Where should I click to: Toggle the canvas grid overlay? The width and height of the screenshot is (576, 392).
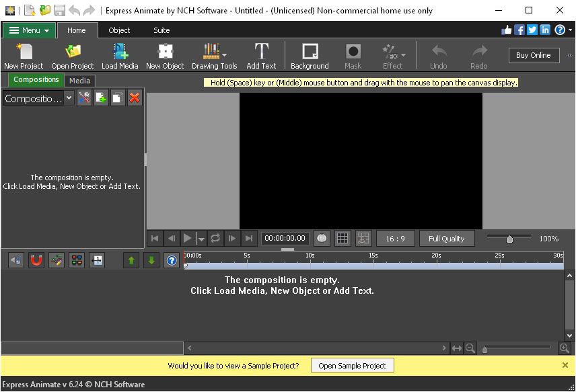(343, 238)
